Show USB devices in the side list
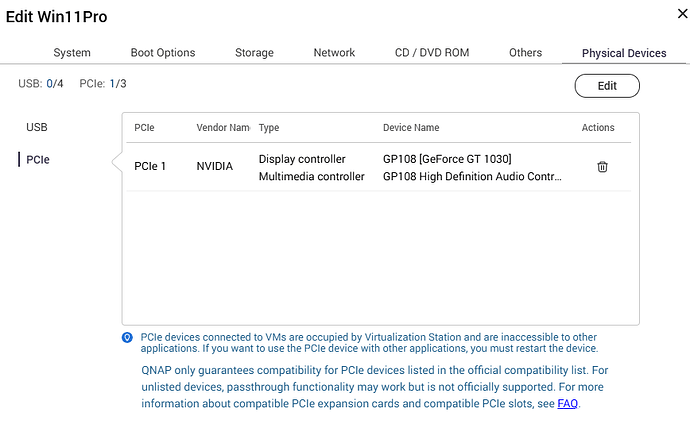 point(37,127)
